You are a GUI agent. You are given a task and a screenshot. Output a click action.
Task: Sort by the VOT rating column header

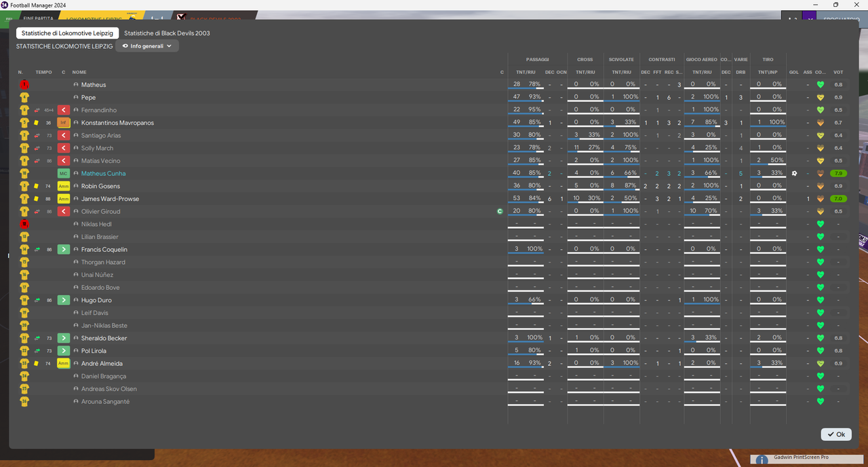pyautogui.click(x=838, y=72)
